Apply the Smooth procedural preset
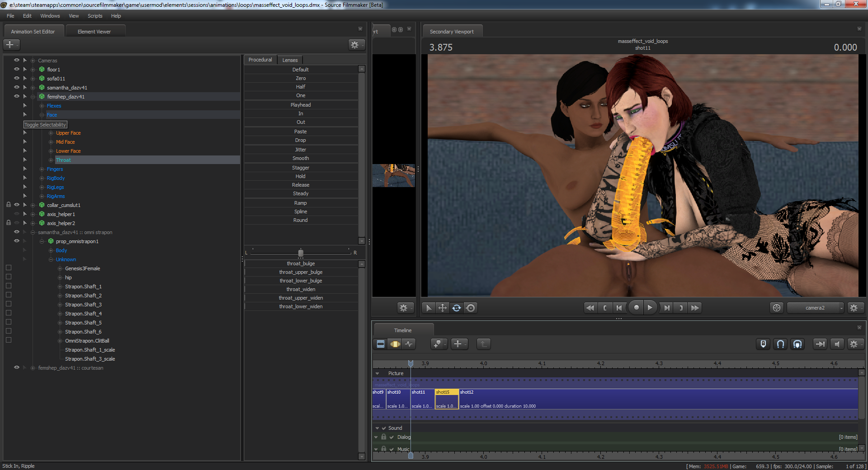 (x=301, y=158)
